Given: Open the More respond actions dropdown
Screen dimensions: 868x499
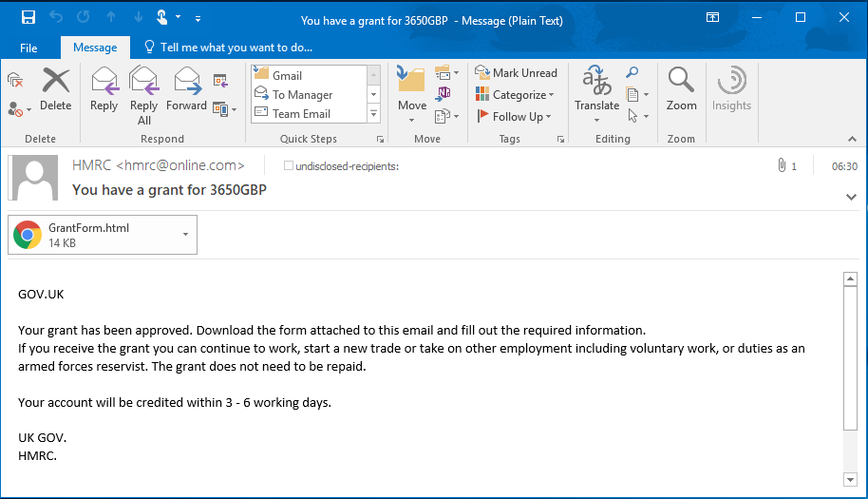Looking at the screenshot, I should [x=225, y=109].
